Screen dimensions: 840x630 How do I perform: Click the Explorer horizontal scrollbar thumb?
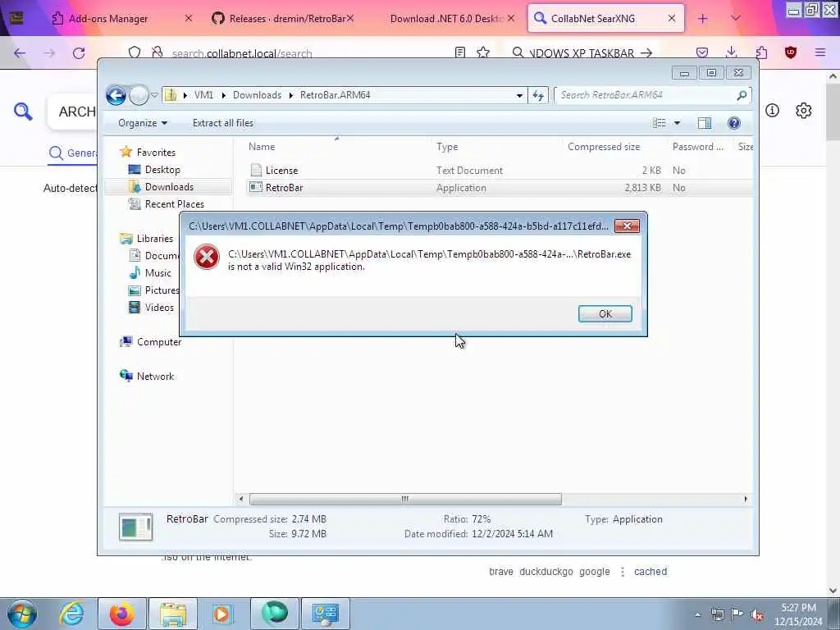[x=405, y=499]
